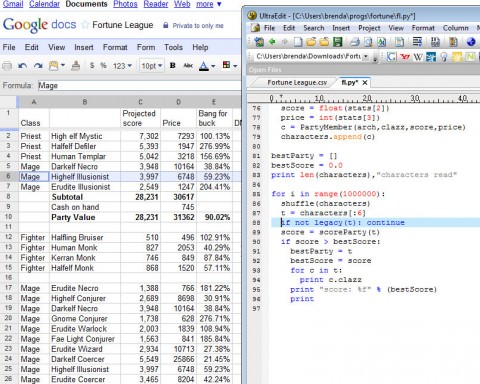Image resolution: width=480 pixels, height=384 pixels.
Task: Undo the last action in Google Docs
Action: coord(22,66)
